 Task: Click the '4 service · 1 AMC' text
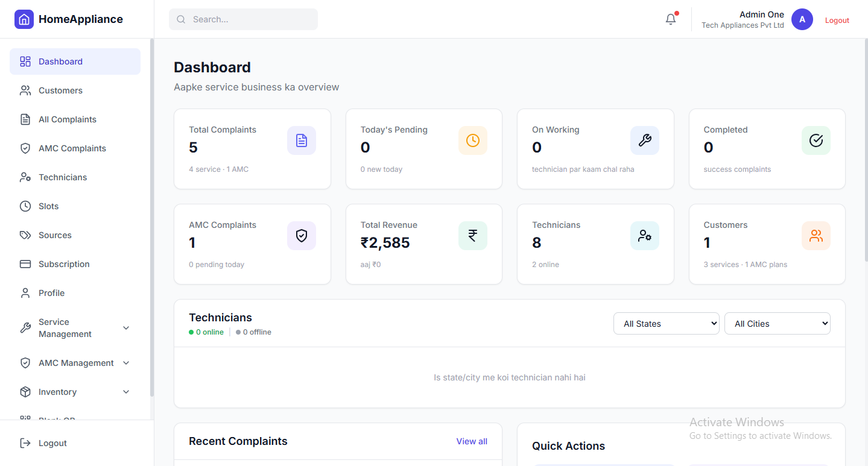218,169
